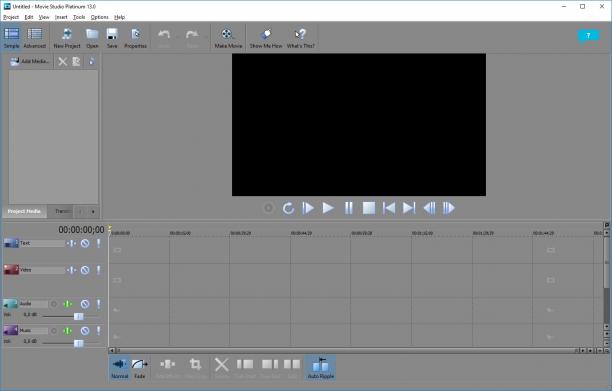The image size is (612, 391).
Task: Step to next frame
Action: point(449,208)
